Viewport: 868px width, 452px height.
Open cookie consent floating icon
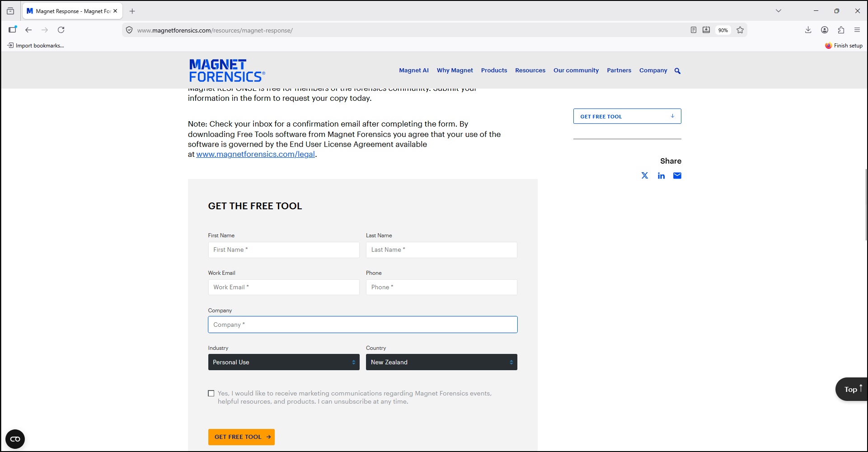(x=15, y=439)
